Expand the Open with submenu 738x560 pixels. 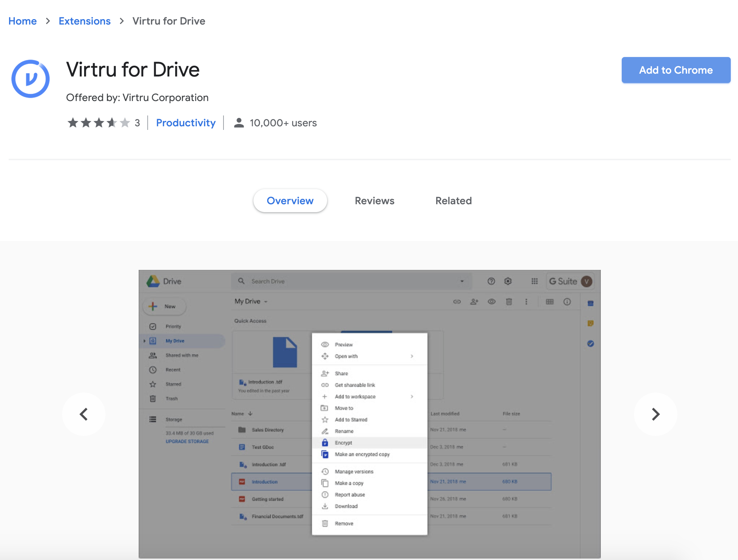(412, 356)
